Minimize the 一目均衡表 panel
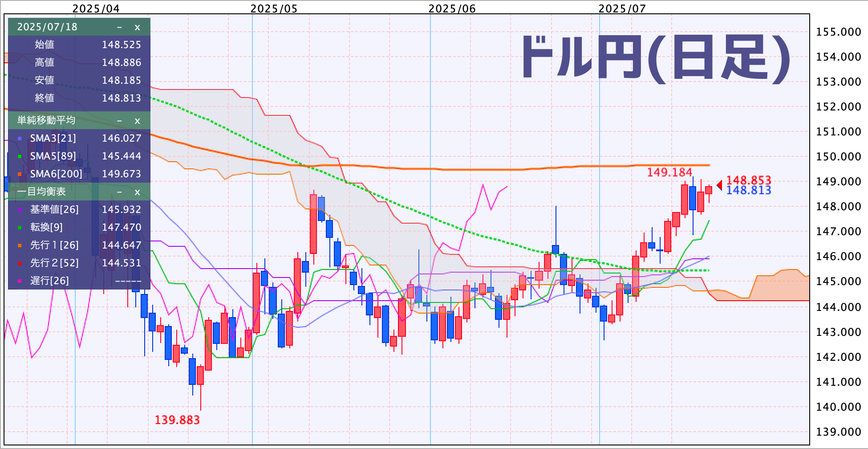 pos(119,192)
